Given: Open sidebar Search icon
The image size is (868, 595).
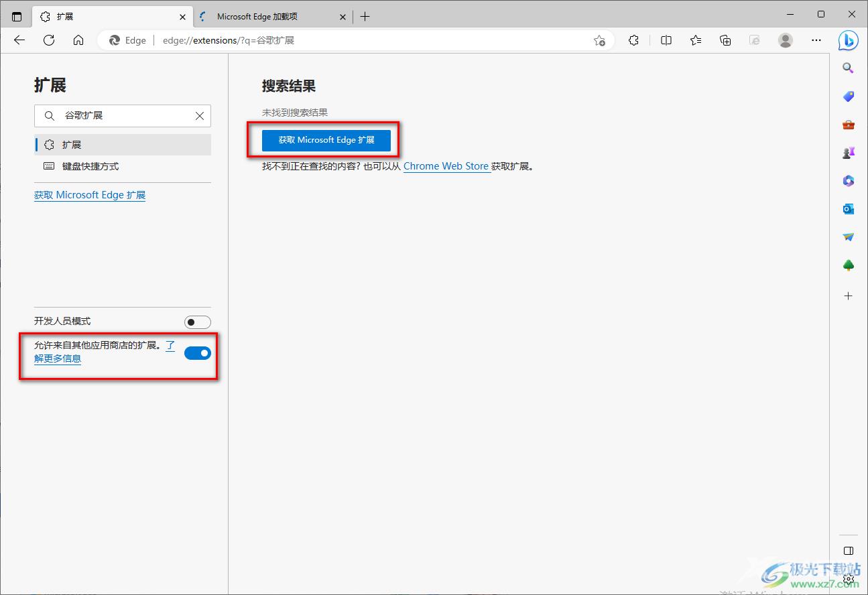Looking at the screenshot, I should [848, 68].
